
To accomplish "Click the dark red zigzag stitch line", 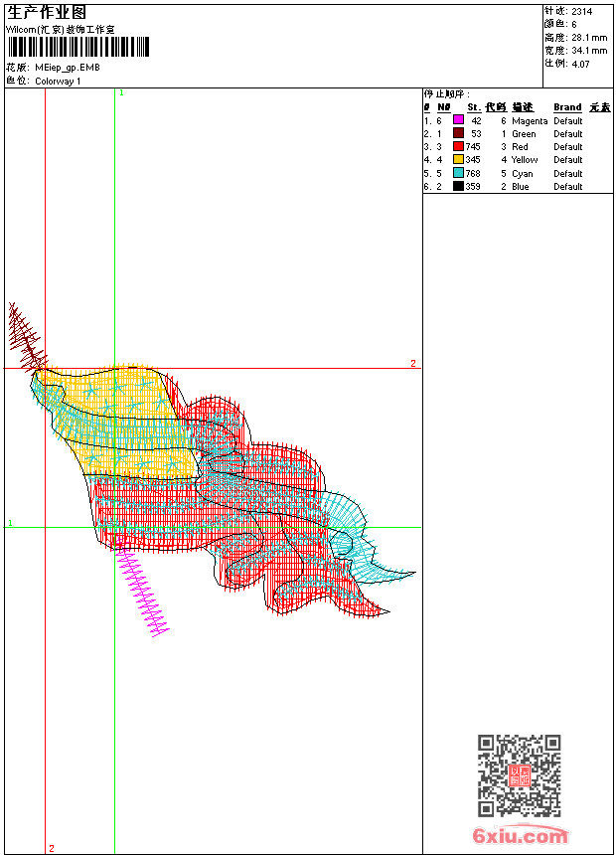I will (26, 335).
